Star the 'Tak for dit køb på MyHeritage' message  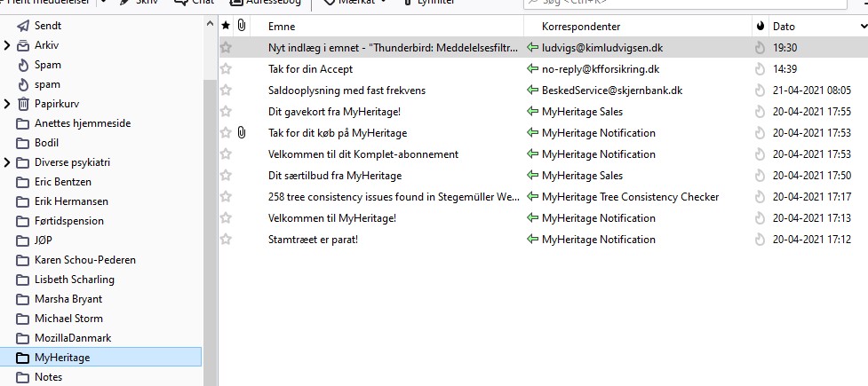[226, 133]
